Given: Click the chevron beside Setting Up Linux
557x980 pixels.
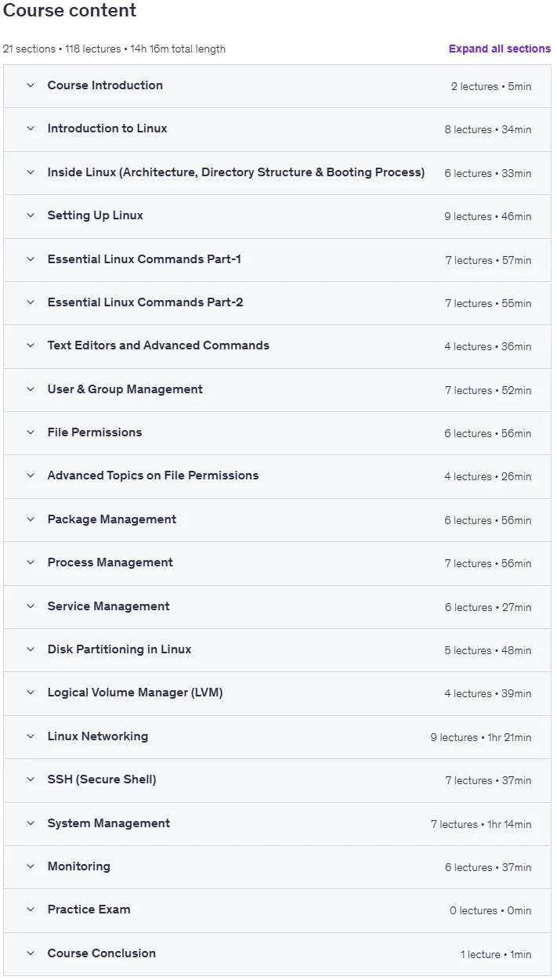Looking at the screenshot, I should click(x=31, y=215).
